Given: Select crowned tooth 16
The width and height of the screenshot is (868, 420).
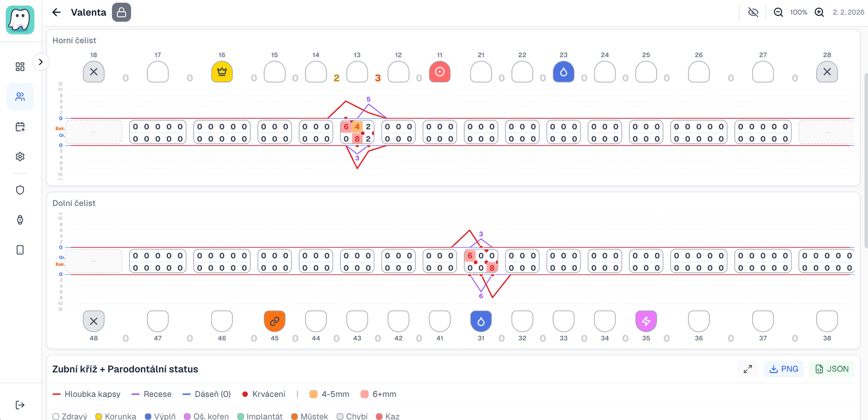Looking at the screenshot, I should click(222, 72).
